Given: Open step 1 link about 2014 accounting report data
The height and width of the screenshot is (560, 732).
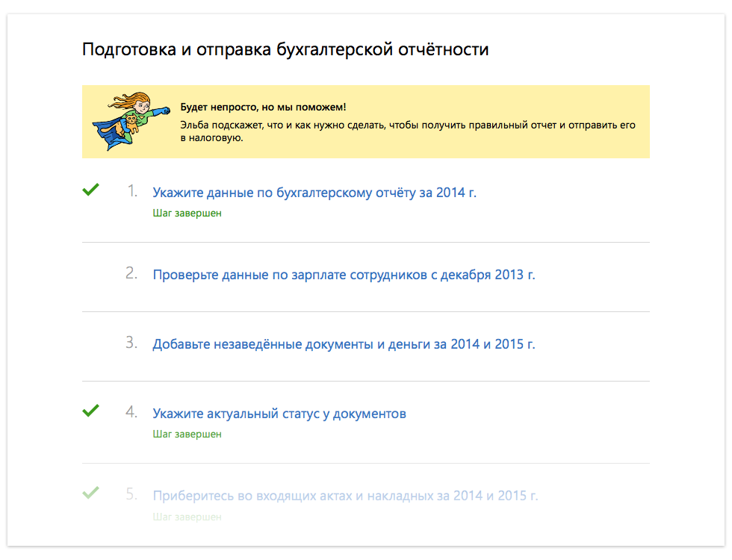Looking at the screenshot, I should coord(314,193).
